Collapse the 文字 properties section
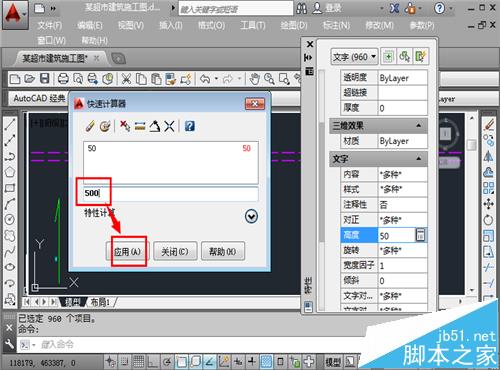This screenshot has height=370, width=500. coord(419,159)
